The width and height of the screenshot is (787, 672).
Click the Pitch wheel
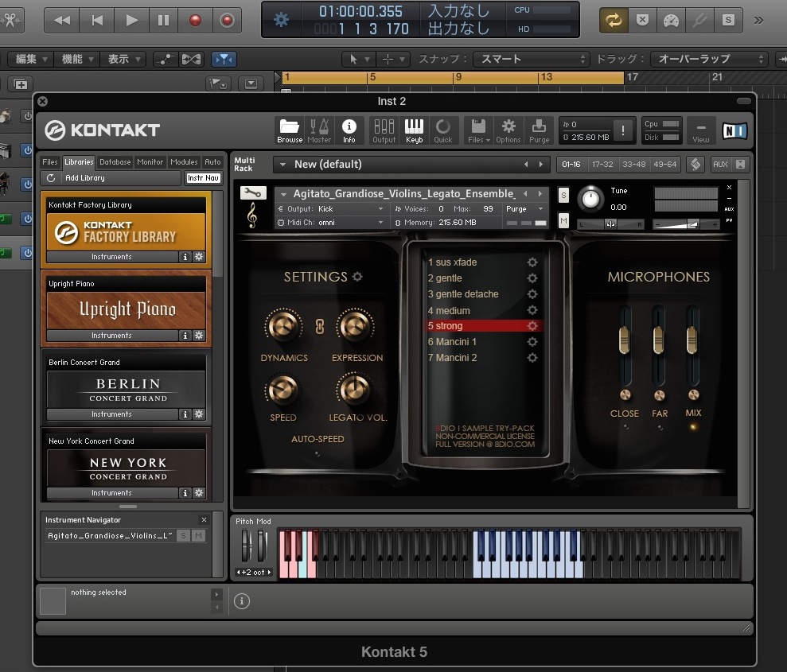(x=246, y=545)
